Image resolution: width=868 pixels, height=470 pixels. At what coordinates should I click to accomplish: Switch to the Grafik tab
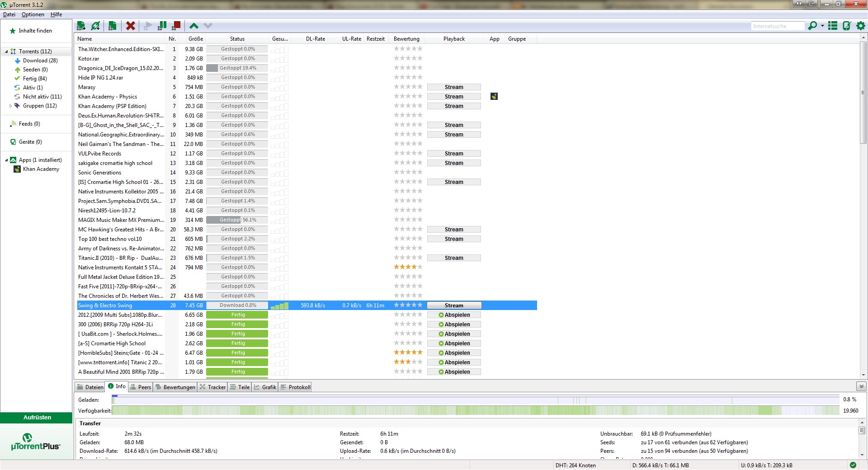click(265, 387)
